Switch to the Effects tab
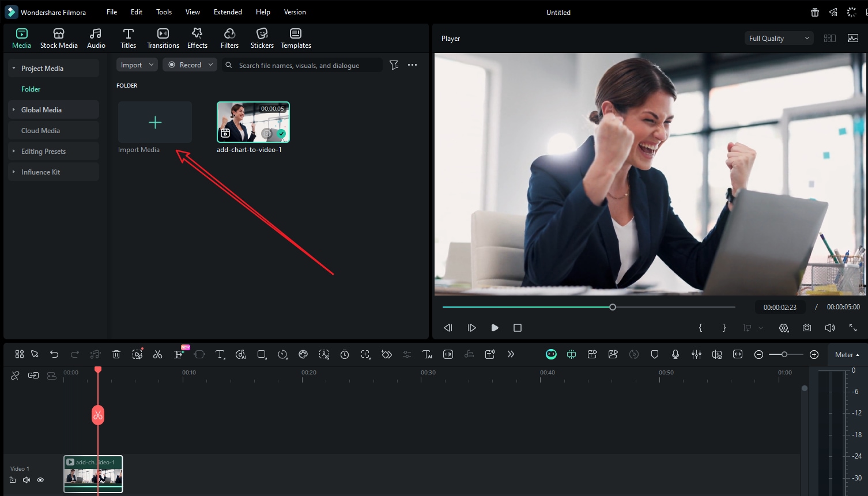The image size is (868, 496). (x=197, y=39)
